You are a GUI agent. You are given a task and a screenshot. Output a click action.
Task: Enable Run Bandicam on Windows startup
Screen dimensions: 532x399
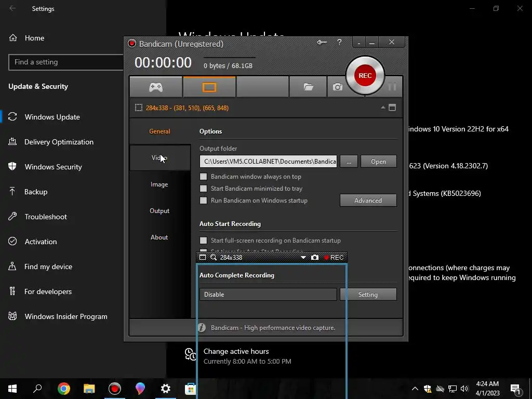pyautogui.click(x=203, y=200)
